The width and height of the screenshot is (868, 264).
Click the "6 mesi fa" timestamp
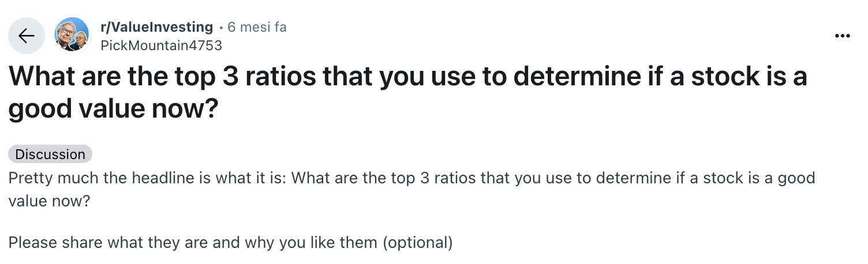(257, 27)
